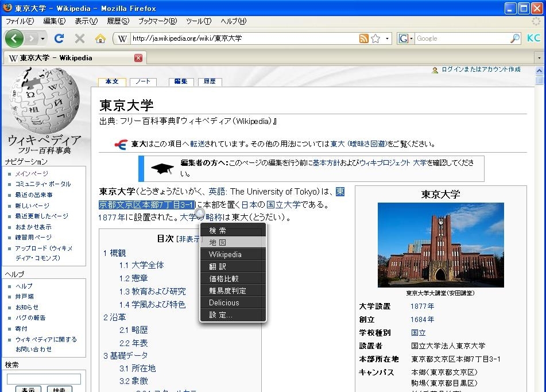Open the ウィキプロジェクト 大学 link
Viewport: 546px width, 392px height.
pyautogui.click(x=393, y=162)
